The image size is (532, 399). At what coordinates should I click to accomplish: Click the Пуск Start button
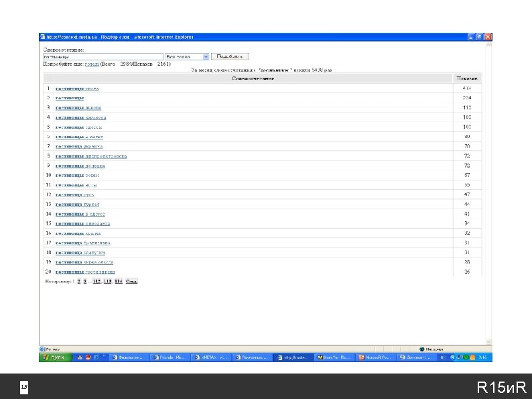pyautogui.click(x=56, y=357)
